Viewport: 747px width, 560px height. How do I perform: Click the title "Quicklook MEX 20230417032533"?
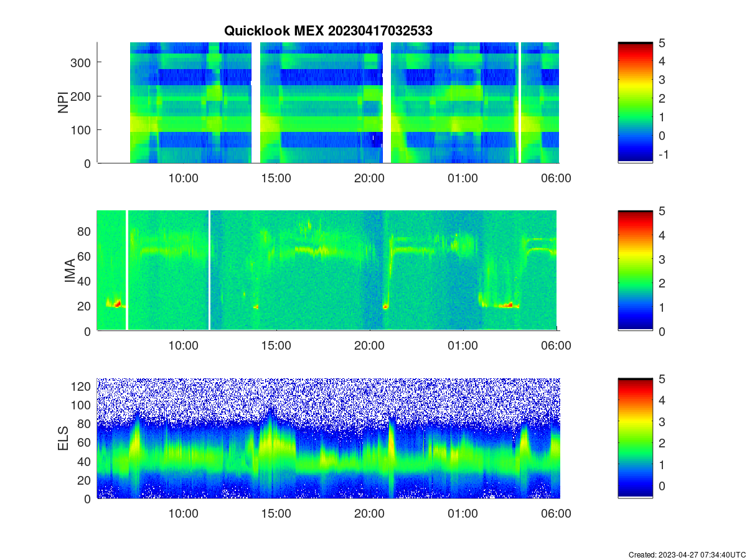(x=328, y=30)
